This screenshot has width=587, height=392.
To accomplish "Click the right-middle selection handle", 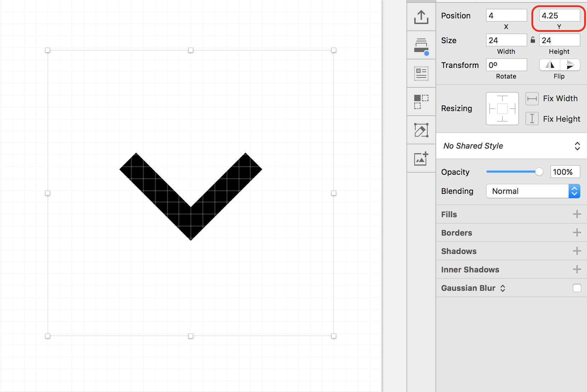I will coord(334,193).
